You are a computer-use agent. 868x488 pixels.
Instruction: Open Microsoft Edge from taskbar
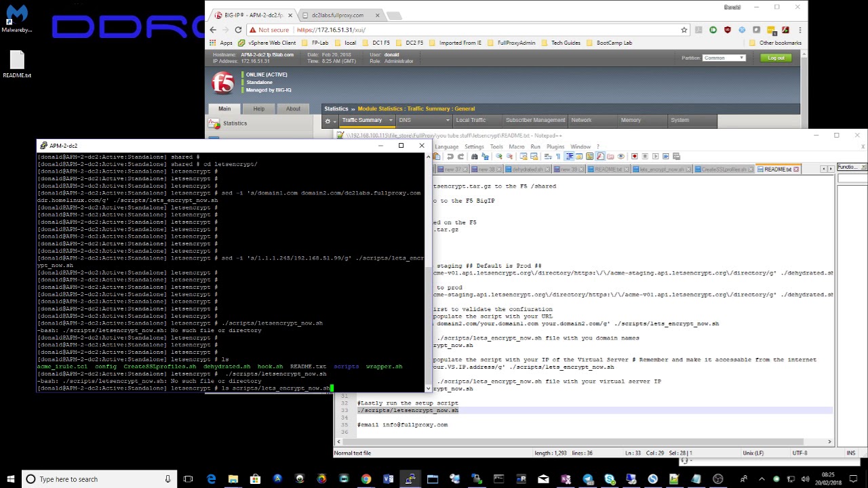pos(211,479)
